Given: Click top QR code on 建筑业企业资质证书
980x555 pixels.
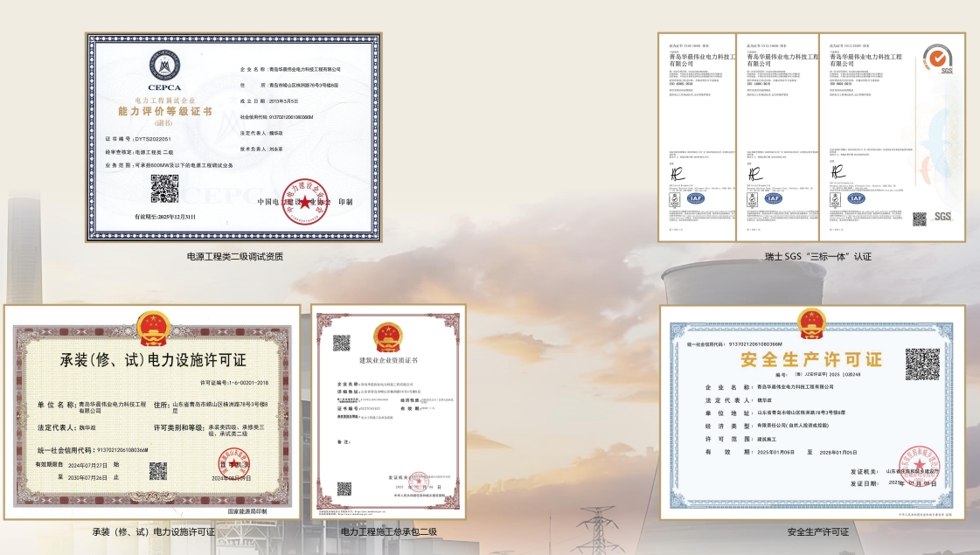Looking at the screenshot, I should [341, 343].
